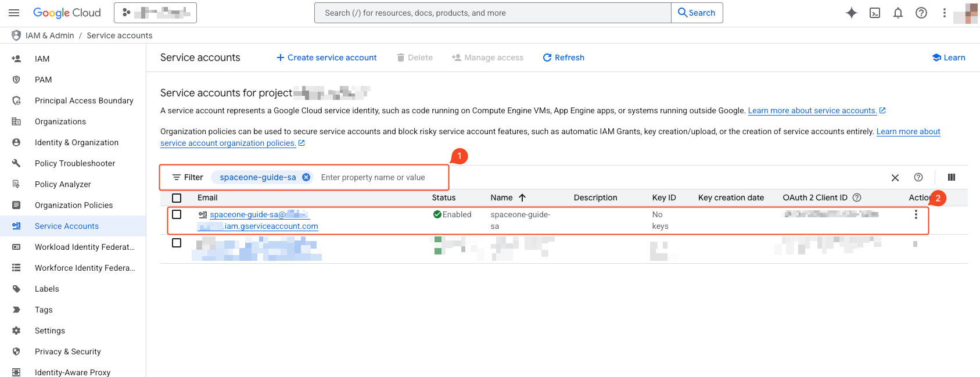The width and height of the screenshot is (980, 377).
Task: Open Organizations in the sidebar
Action: 60,121
